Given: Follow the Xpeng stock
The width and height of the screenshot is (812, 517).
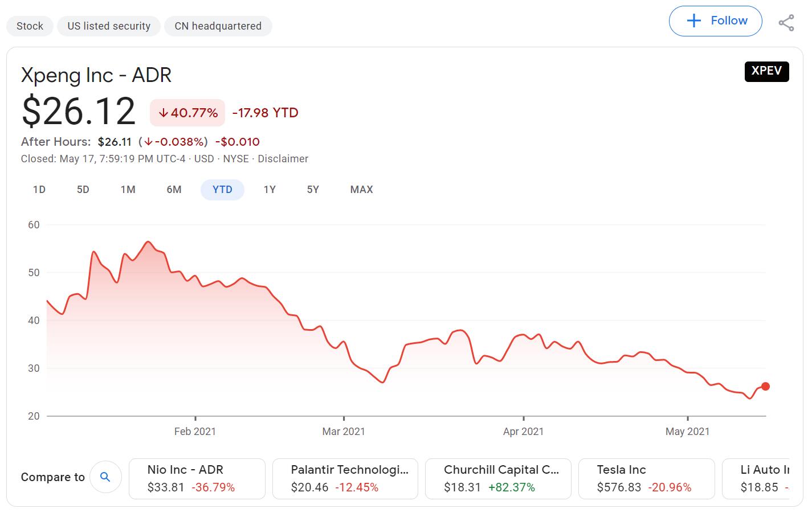Looking at the screenshot, I should [715, 20].
